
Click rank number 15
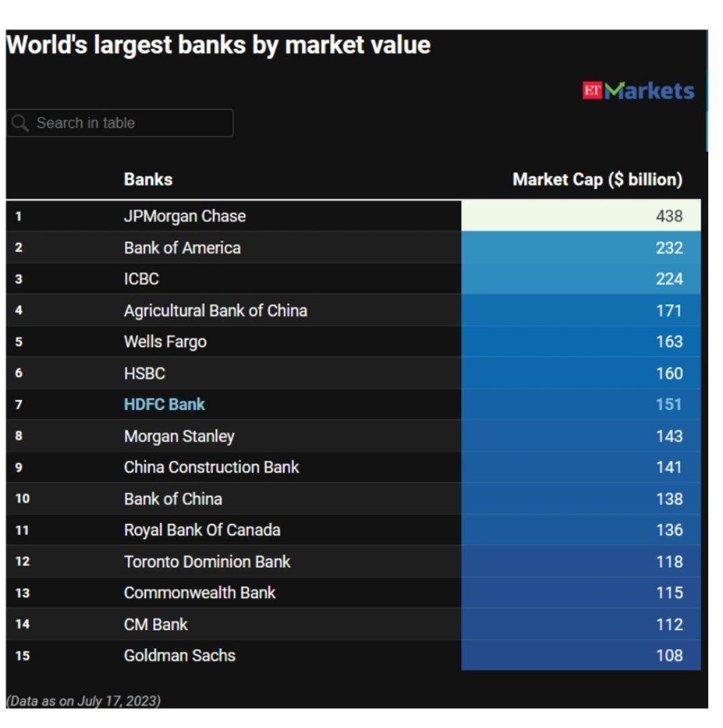(22, 656)
